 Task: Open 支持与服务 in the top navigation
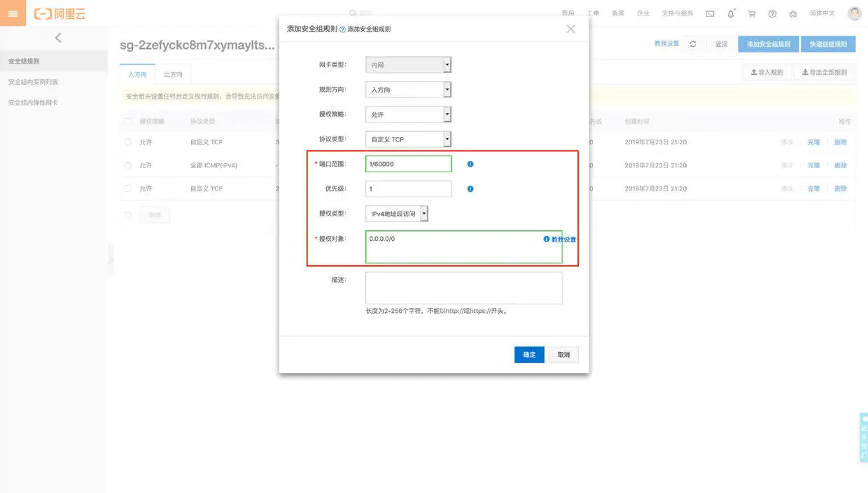point(678,13)
